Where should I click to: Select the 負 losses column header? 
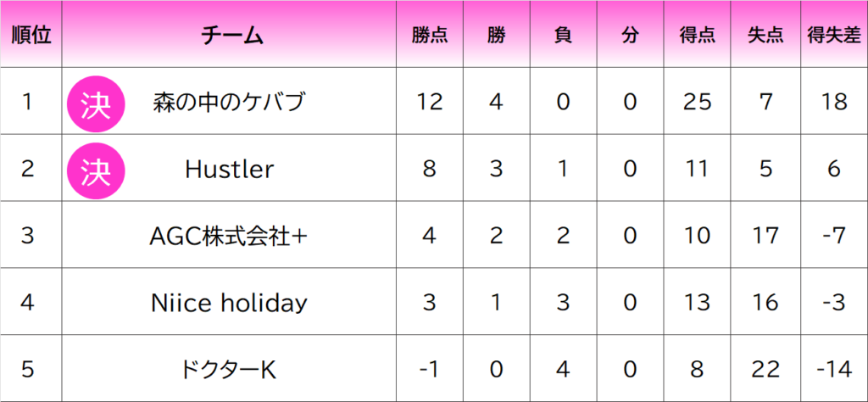[x=564, y=36]
